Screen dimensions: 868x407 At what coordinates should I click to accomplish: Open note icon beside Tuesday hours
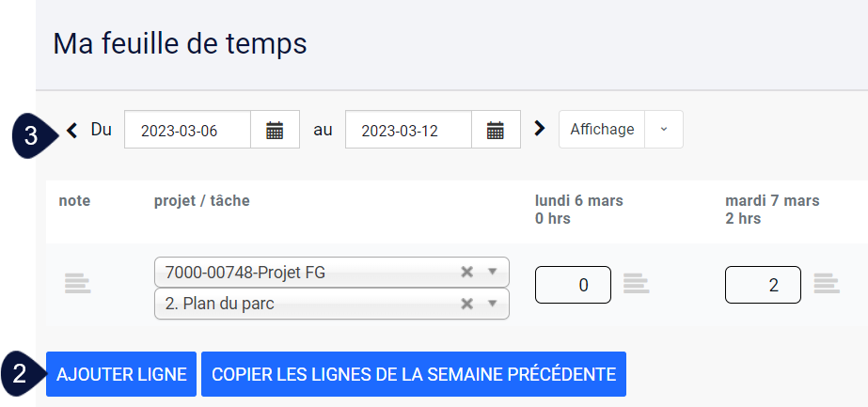(827, 283)
